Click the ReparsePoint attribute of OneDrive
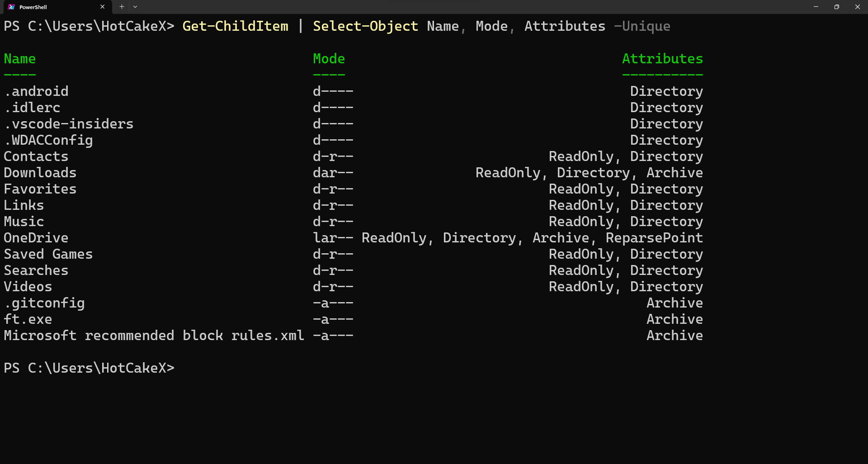 [654, 237]
